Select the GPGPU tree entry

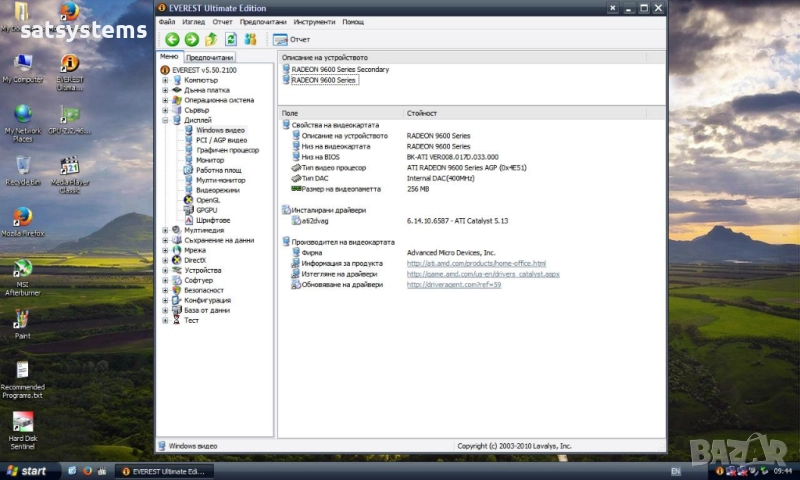tap(207, 210)
